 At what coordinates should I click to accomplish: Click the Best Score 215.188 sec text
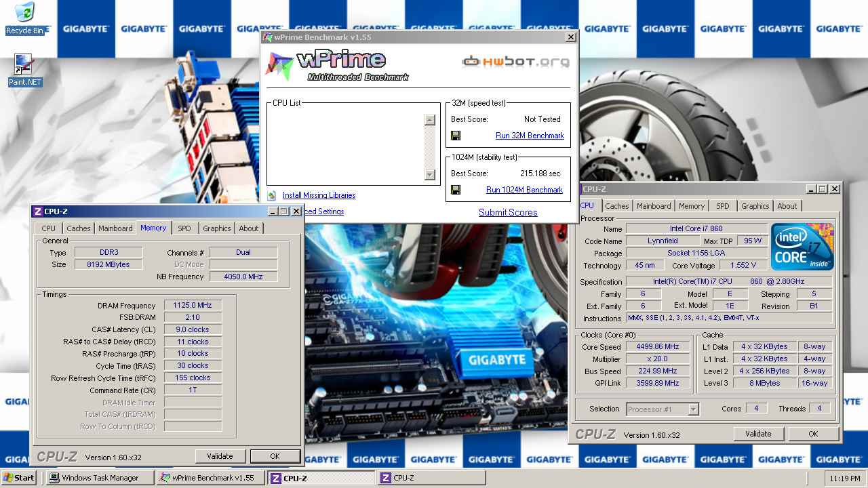click(540, 174)
